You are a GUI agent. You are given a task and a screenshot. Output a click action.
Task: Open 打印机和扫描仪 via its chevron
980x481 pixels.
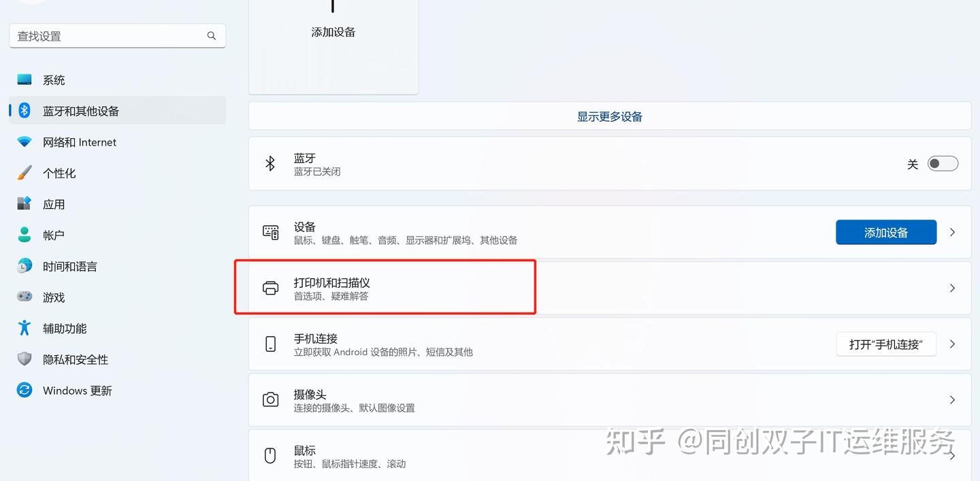[952, 288]
